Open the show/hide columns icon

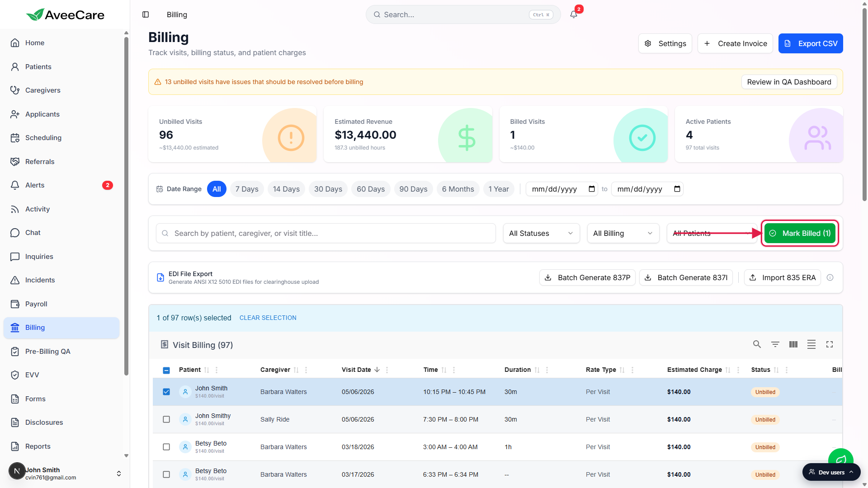(793, 344)
